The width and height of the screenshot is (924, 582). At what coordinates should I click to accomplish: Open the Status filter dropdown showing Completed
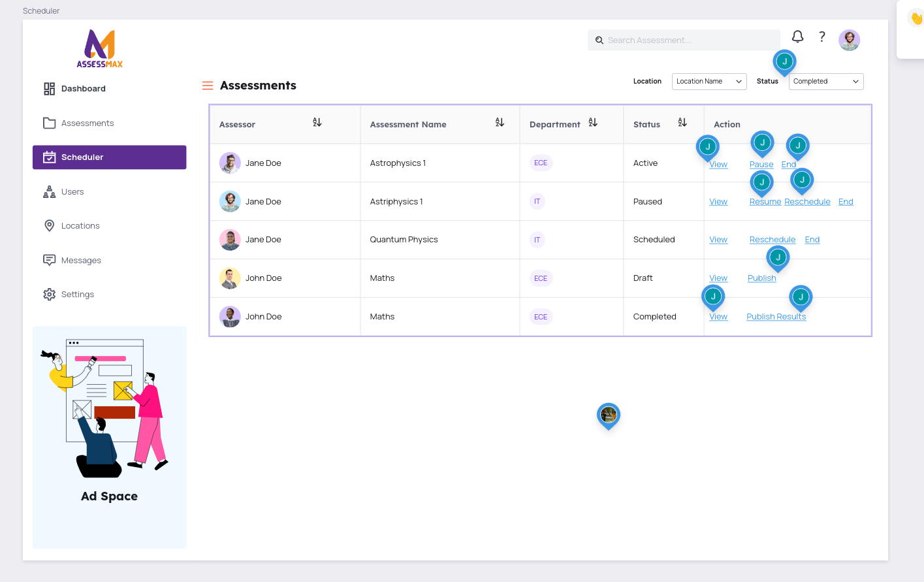[825, 82]
